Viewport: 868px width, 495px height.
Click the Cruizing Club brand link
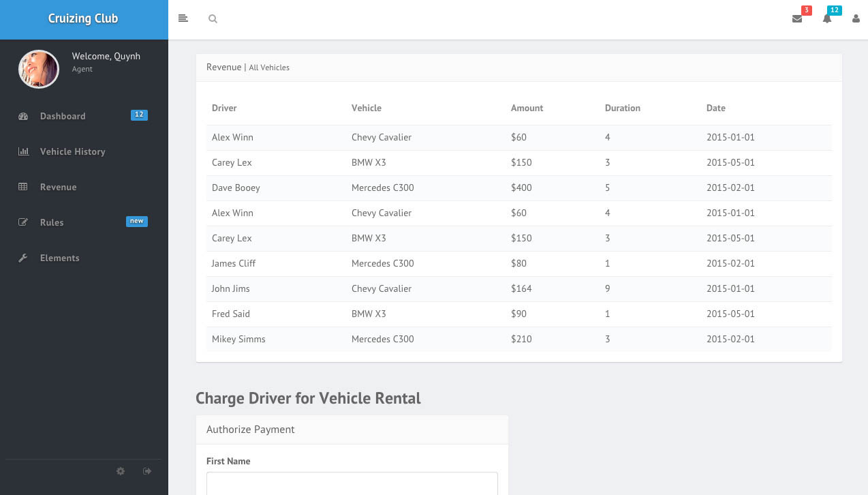pyautogui.click(x=83, y=18)
